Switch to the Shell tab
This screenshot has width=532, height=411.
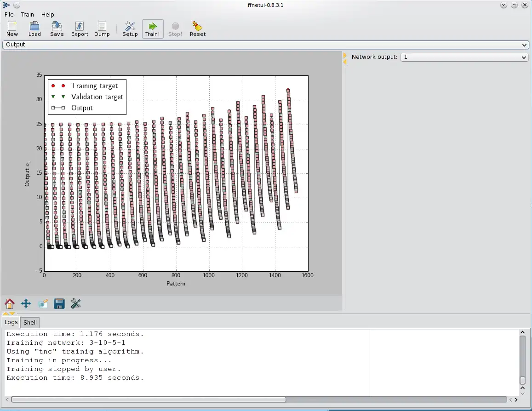click(30, 322)
